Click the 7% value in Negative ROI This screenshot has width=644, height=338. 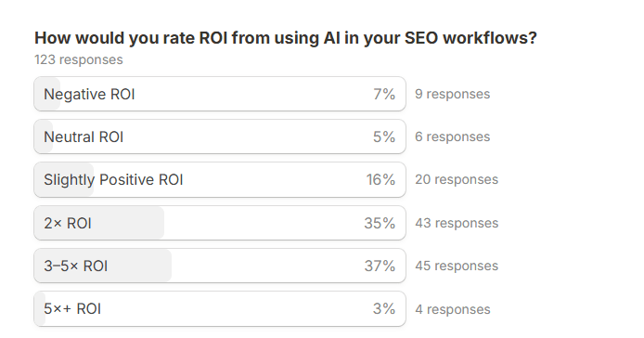coord(384,94)
